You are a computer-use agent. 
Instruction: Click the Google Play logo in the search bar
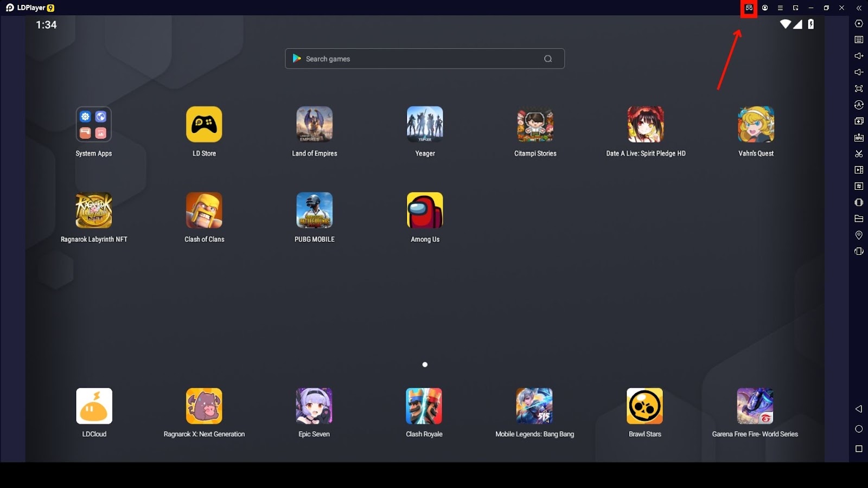click(297, 59)
